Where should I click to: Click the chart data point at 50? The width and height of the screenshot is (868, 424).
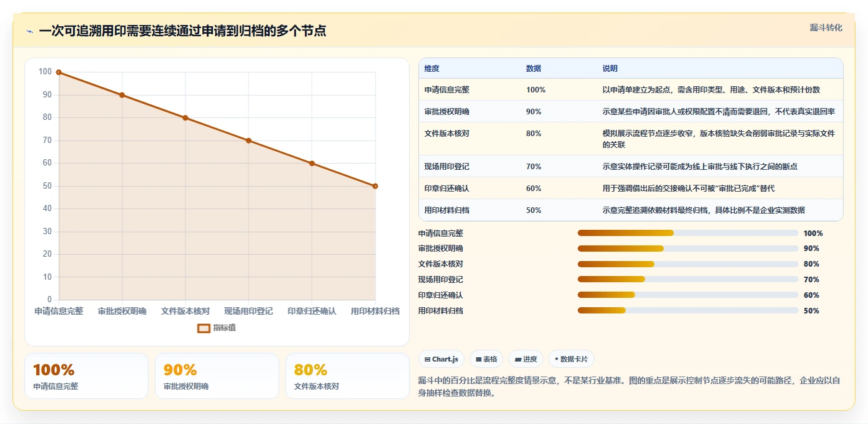(x=375, y=186)
